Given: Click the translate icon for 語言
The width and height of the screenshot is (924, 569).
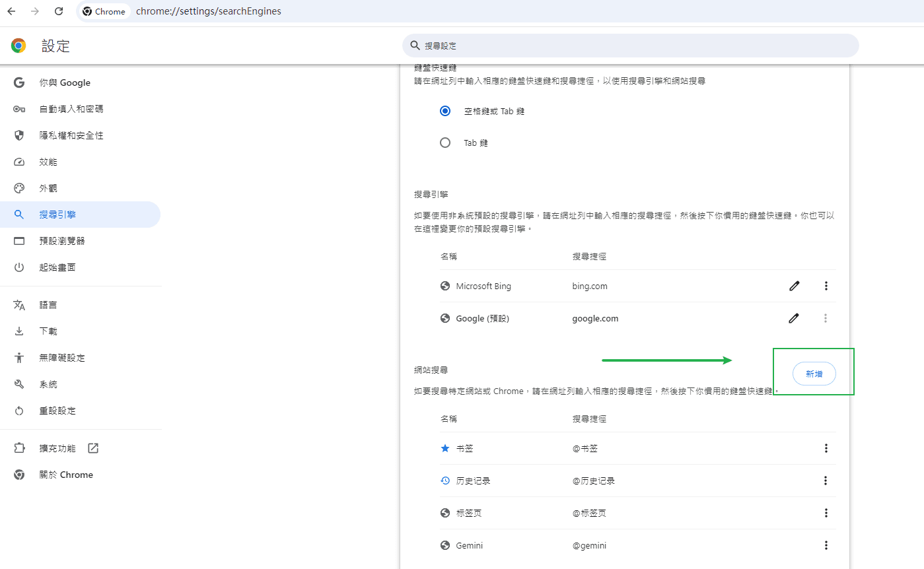Looking at the screenshot, I should coord(19,305).
